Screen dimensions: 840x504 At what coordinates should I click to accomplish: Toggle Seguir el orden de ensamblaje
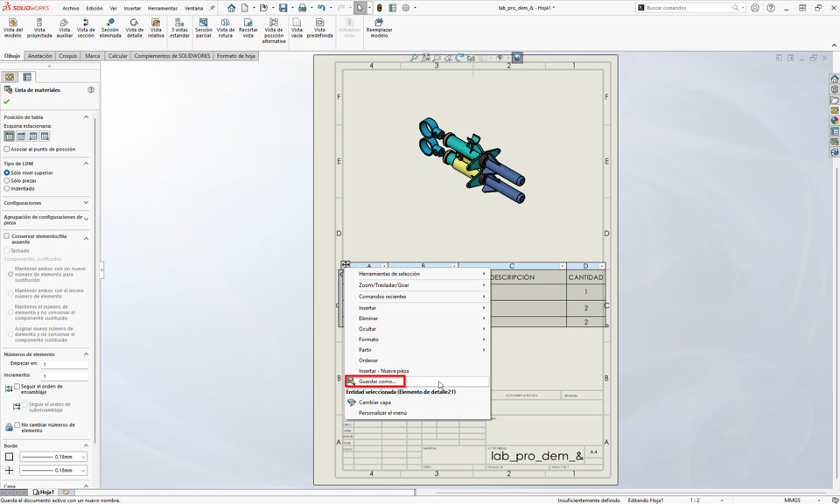17,387
